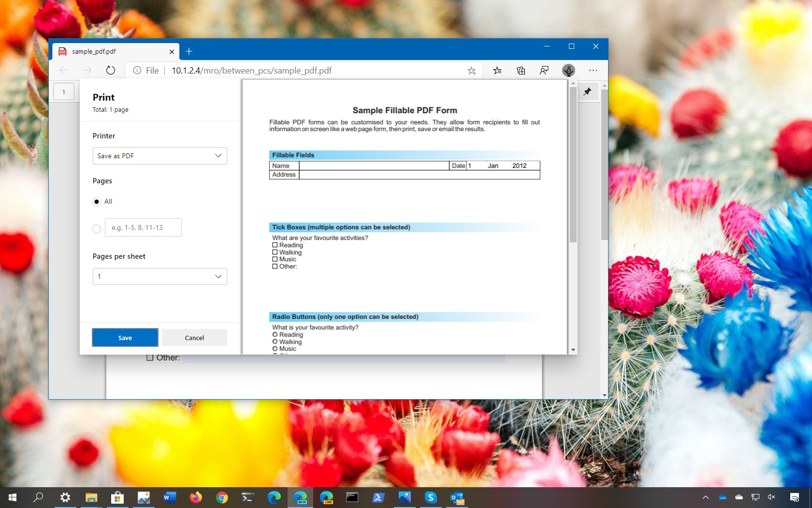
Task: Expand the Printer Save as PDF dropdown
Action: click(x=159, y=156)
